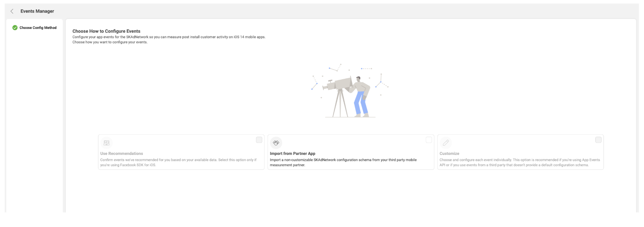Image resolution: width=644 pixels, height=227 pixels.
Task: Click the SKAdNetwork configuration schema import description
Action: 343,162
